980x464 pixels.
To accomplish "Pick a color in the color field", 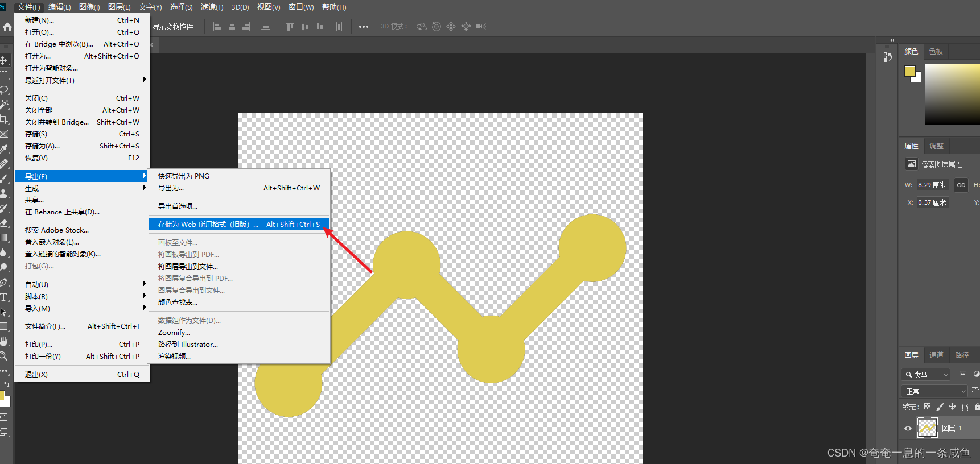I will coord(952,94).
